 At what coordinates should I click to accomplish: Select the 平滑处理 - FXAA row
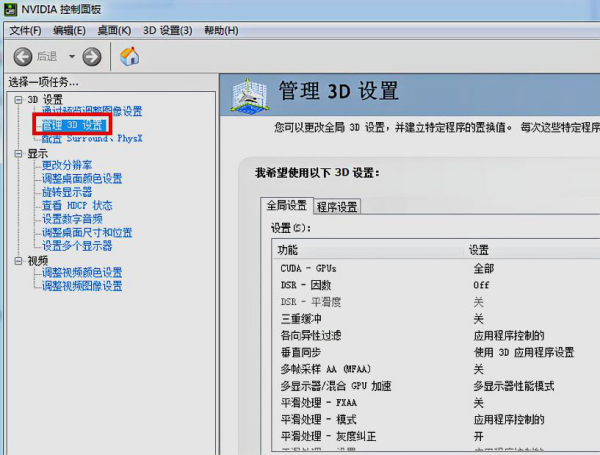(436, 403)
